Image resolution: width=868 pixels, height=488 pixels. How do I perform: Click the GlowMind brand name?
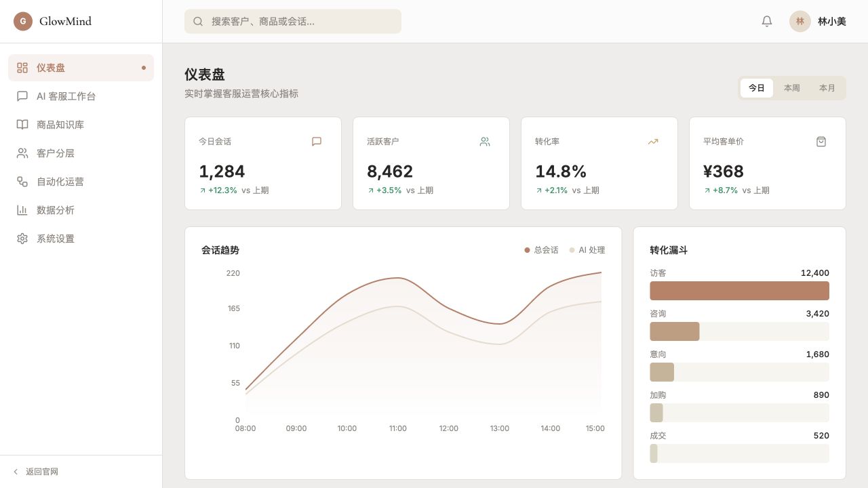point(65,21)
